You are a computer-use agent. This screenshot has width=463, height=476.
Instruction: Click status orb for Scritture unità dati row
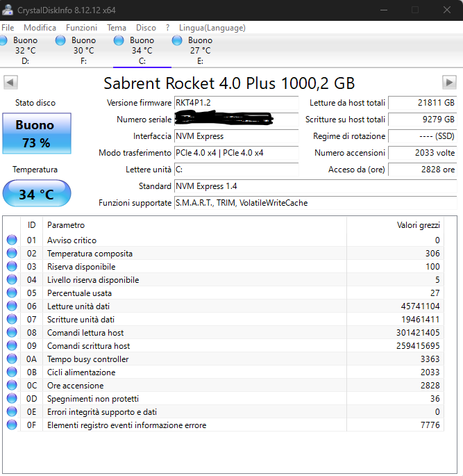coord(12,319)
